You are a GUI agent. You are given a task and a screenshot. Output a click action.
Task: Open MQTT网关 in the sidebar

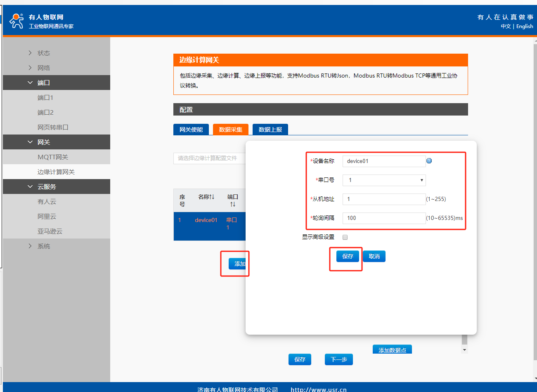53,157
